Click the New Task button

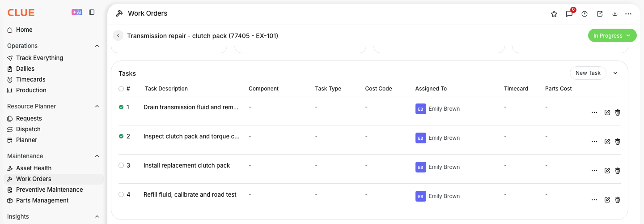(588, 73)
